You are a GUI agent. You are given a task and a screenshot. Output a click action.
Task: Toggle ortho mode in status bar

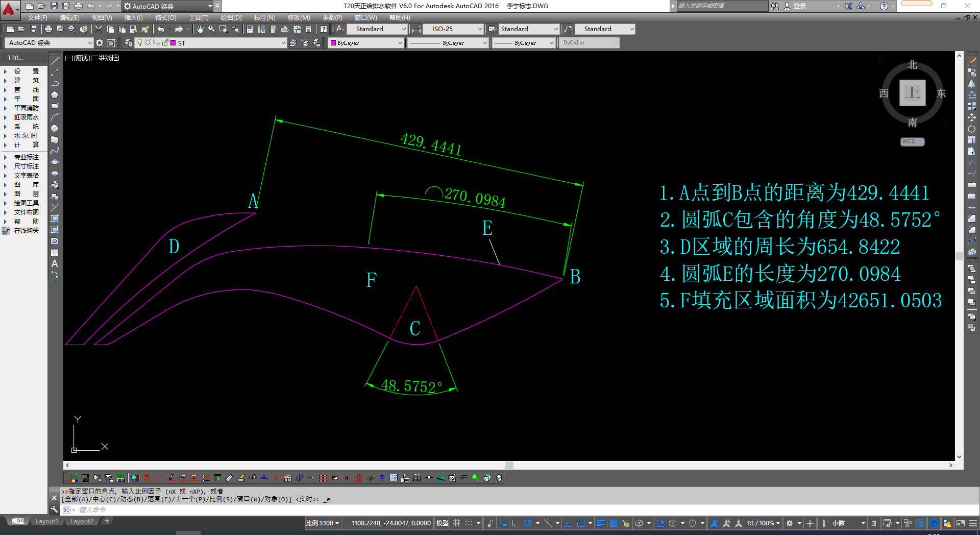(516, 523)
